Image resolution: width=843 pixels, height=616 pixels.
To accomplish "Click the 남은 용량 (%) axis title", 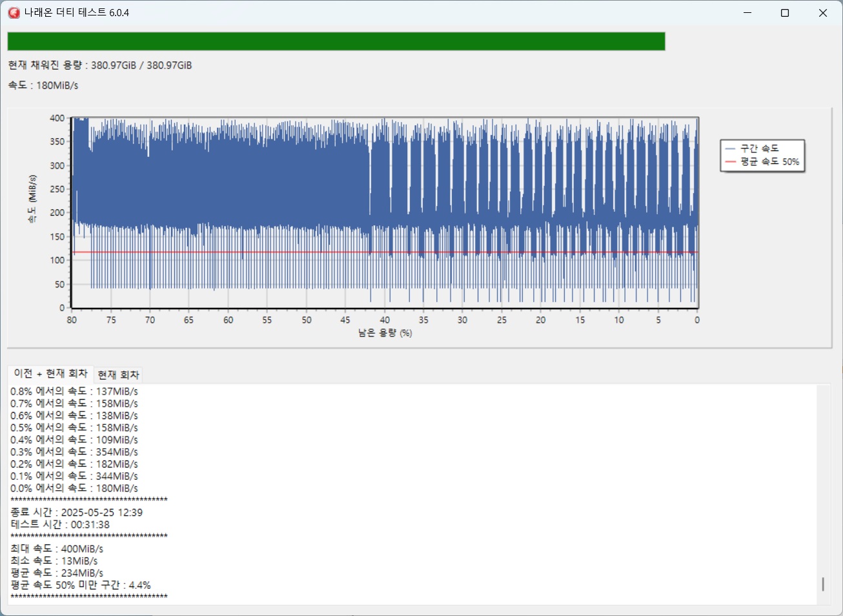I will (x=385, y=333).
